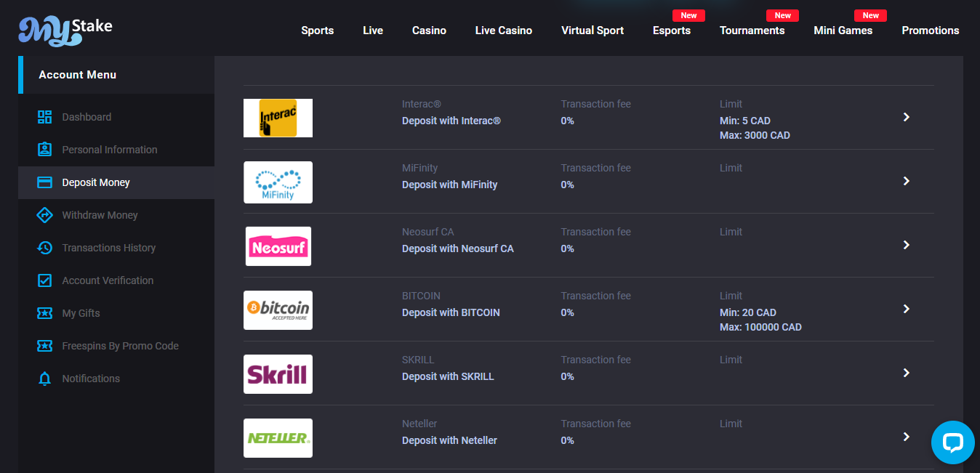Click the Account Menu heading
Viewport: 980px width, 473px height.
[x=78, y=75]
